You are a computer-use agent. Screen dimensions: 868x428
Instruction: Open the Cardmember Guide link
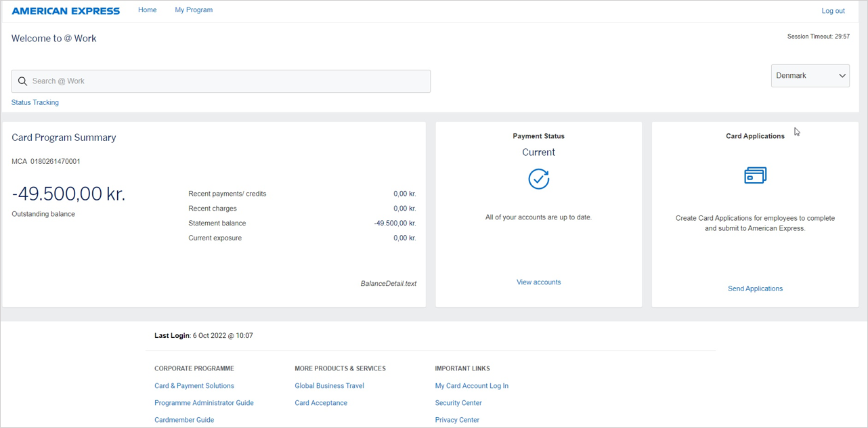pyautogui.click(x=184, y=420)
